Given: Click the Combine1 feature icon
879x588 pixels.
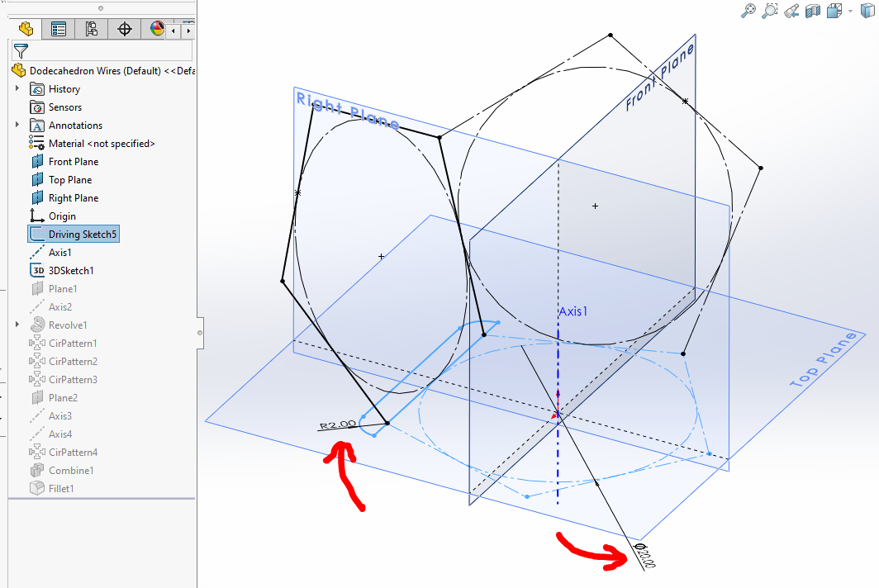Looking at the screenshot, I should point(37,470).
